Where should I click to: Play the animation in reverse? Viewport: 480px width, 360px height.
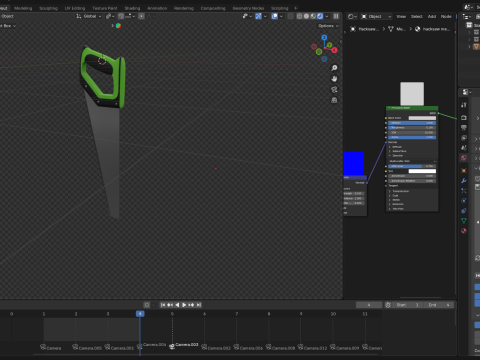pyautogui.click(x=177, y=305)
